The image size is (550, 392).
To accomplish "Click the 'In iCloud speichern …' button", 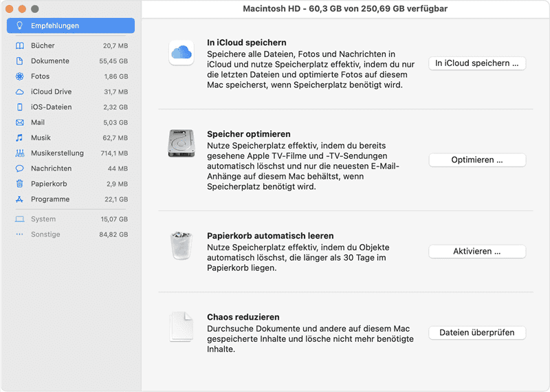I will 477,63.
